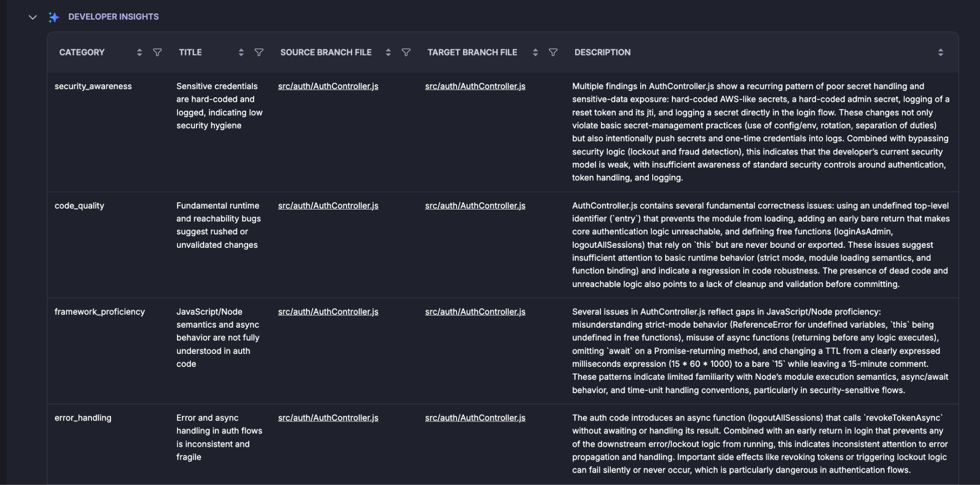Click title 'Fundamental runtime and reachability bugs'
Image resolution: width=980 pixels, height=485 pixels.
(219, 225)
